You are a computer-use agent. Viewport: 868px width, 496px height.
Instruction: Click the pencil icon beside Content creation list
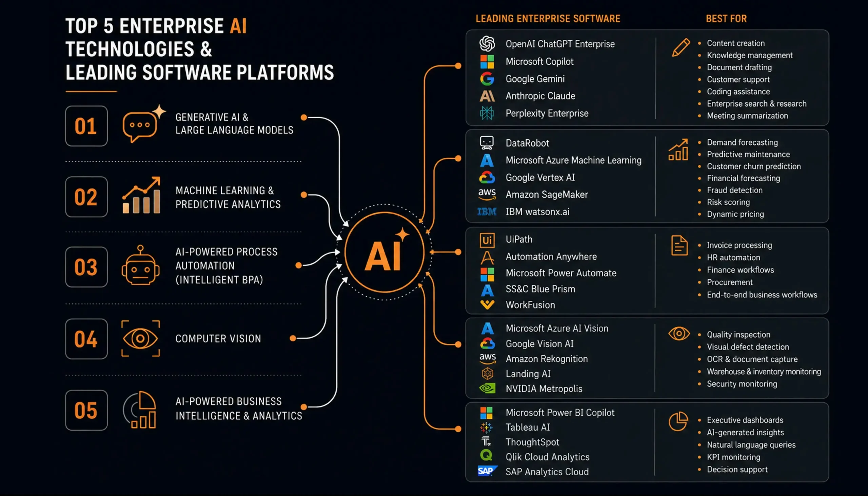pos(680,47)
